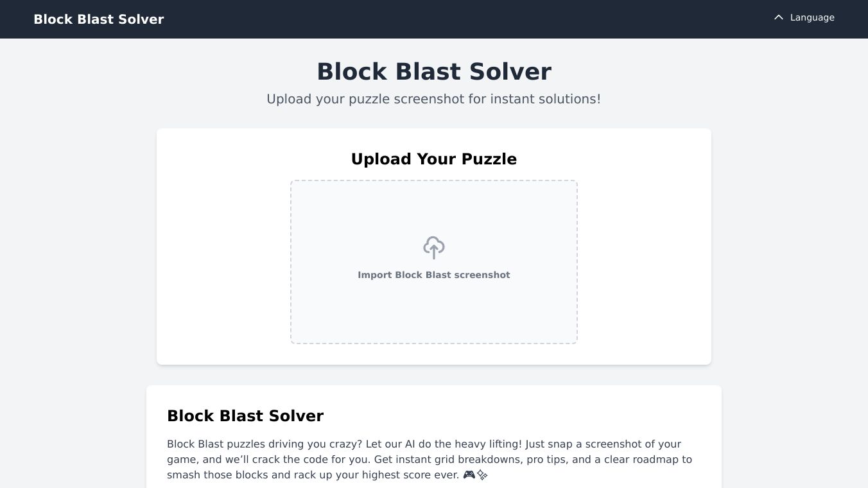Click the chevron arrow beside Language

[x=779, y=17]
